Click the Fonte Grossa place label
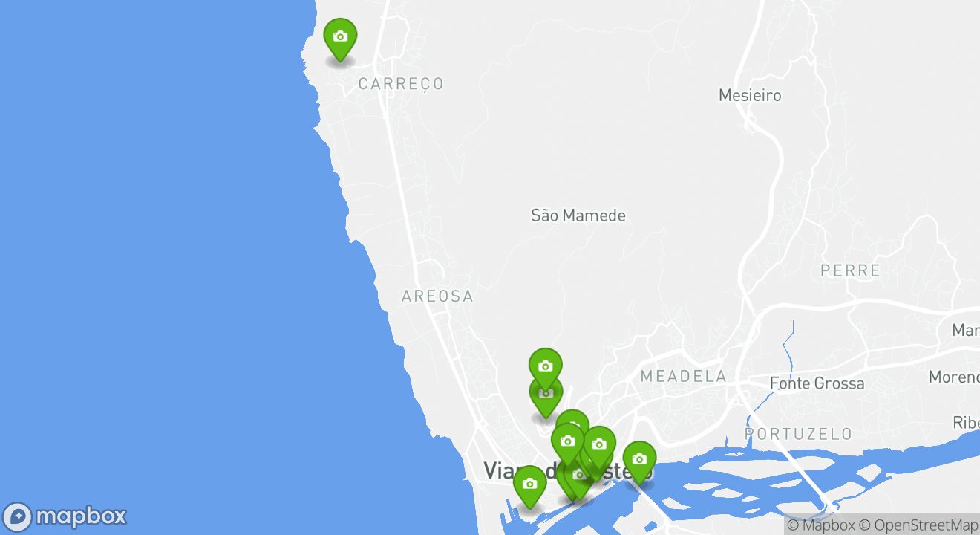Viewport: 980px width, 535px height. click(817, 383)
